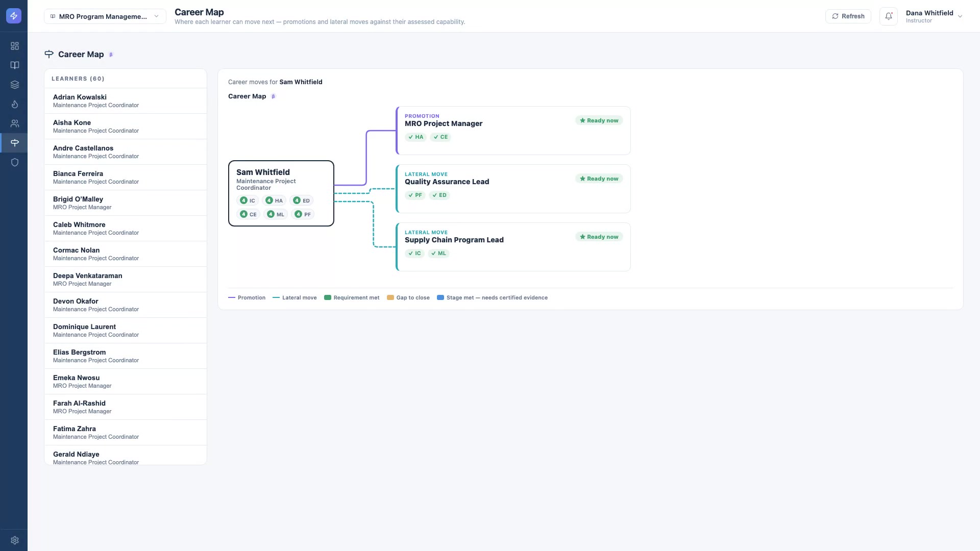Open the notifications bell
The image size is (980, 551).
889,16
